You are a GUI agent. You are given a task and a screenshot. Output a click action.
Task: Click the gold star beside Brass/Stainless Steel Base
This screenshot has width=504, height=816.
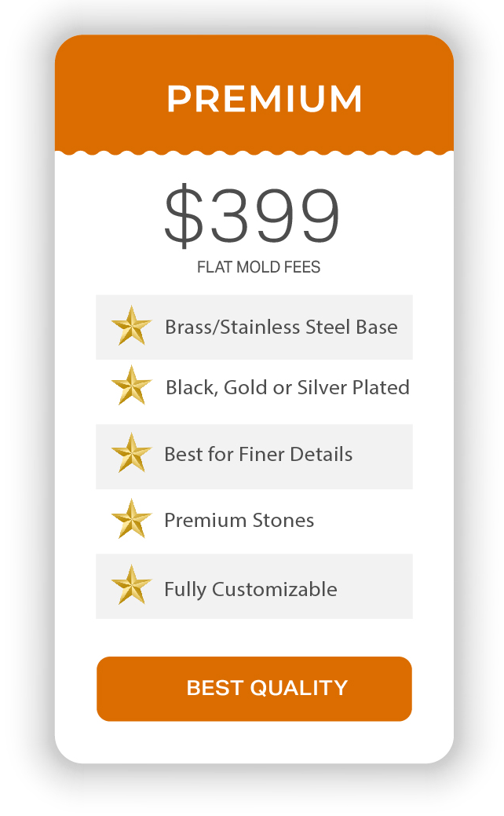(132, 326)
